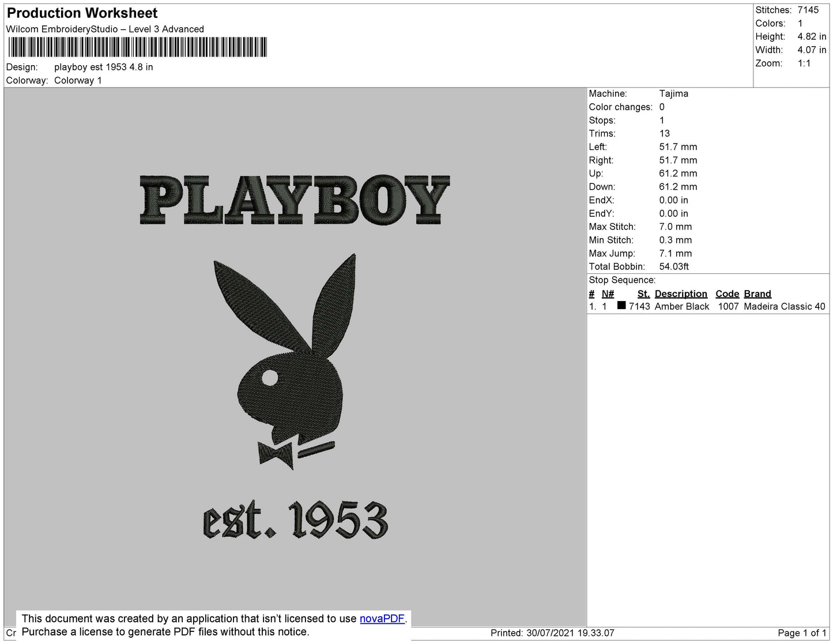
Task: Click the Playboy bunny head embroidery
Action: pos(289,361)
